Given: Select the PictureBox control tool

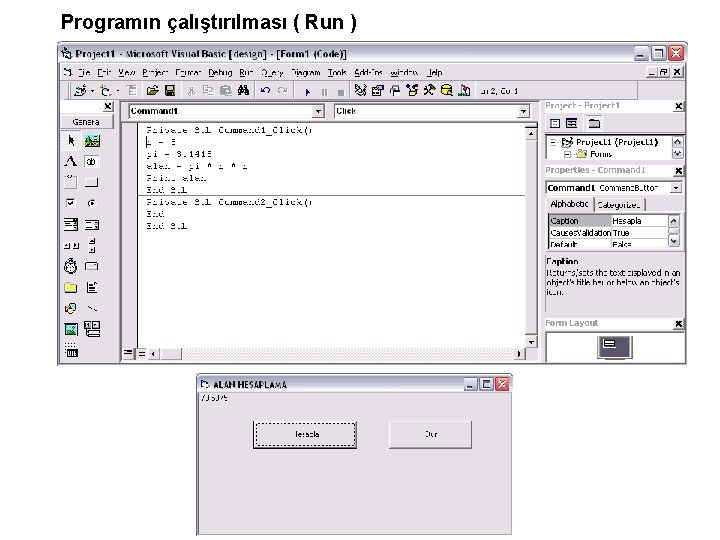Looking at the screenshot, I should (92, 141).
